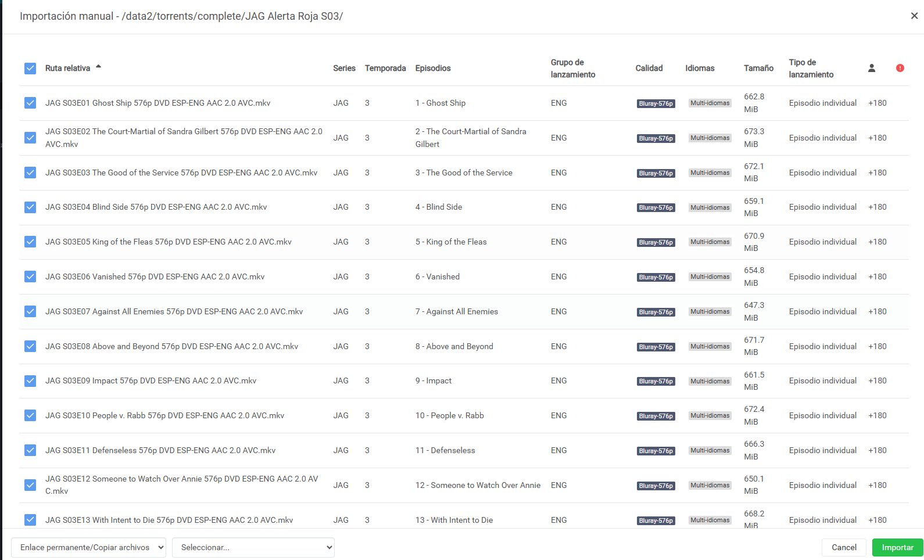Image resolution: width=924 pixels, height=560 pixels.
Task: Click the green Importar button
Action: 897,547
